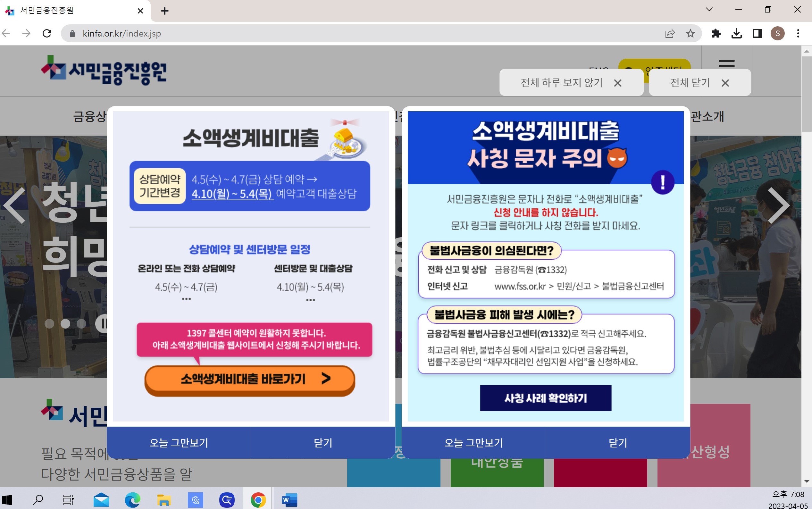Open Microsoft Edge from taskbar
Screen dimensions: 812x509
pos(132,500)
